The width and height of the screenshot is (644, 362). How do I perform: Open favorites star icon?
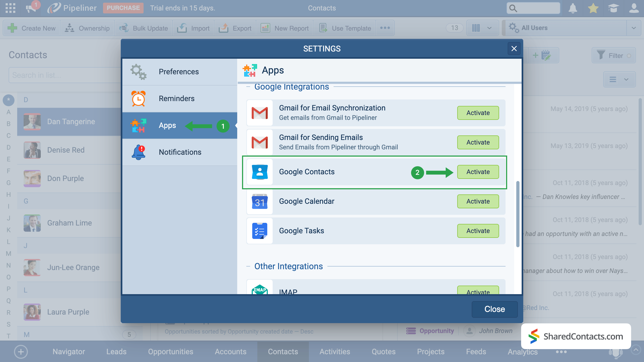click(593, 8)
